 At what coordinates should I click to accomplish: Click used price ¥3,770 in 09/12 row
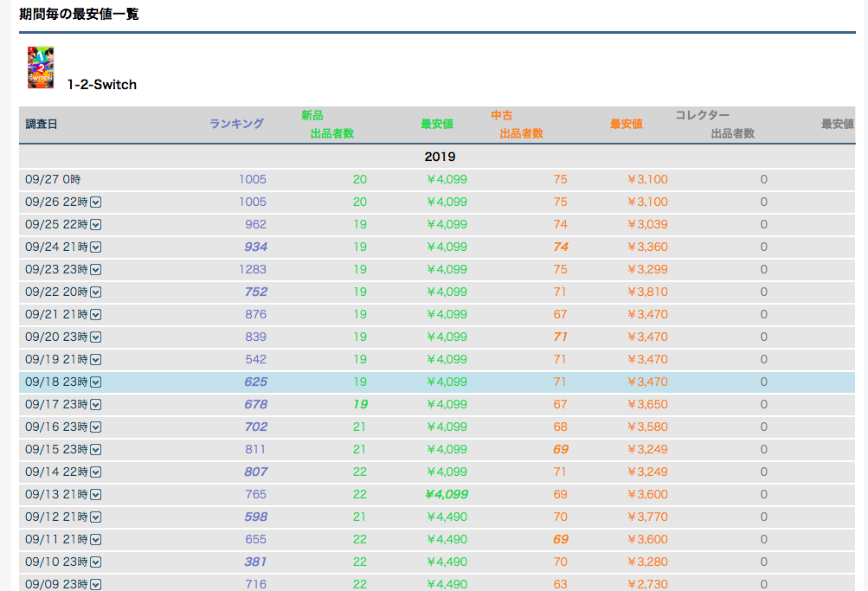click(647, 517)
